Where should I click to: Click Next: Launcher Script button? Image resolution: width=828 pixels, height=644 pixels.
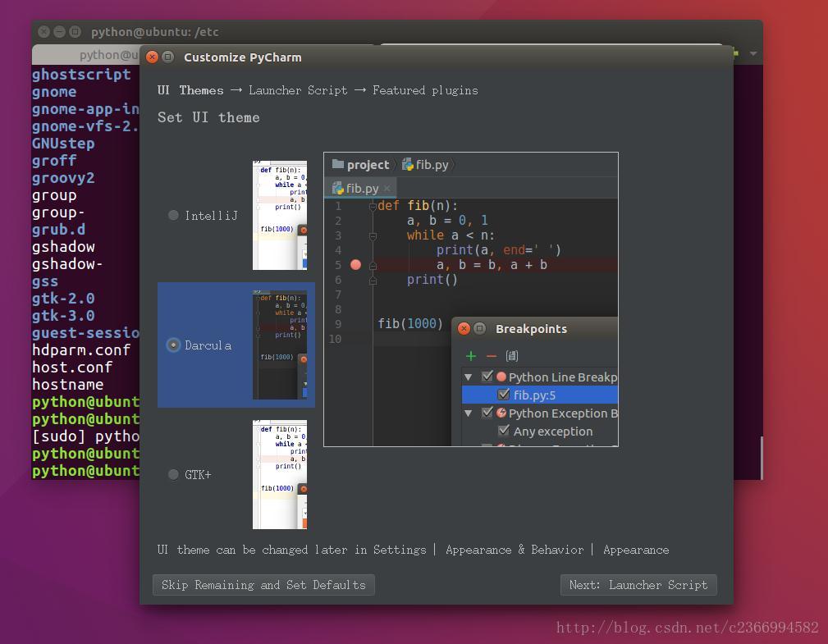click(638, 585)
